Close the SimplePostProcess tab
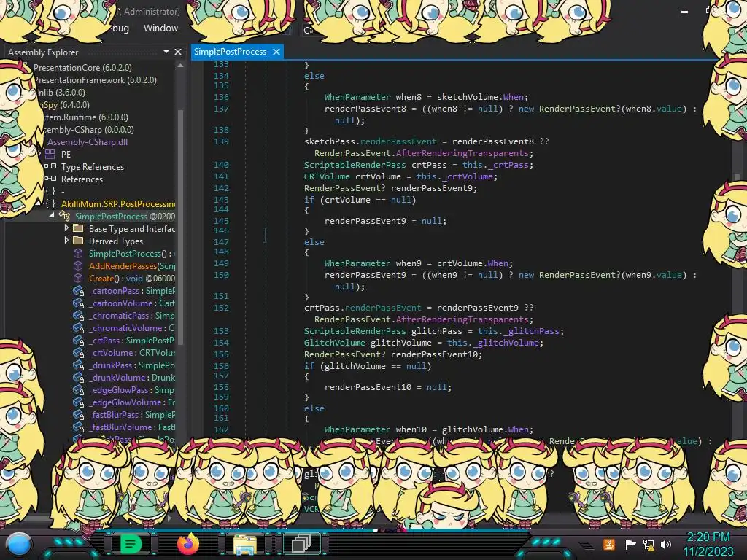The image size is (747, 560). tap(276, 52)
